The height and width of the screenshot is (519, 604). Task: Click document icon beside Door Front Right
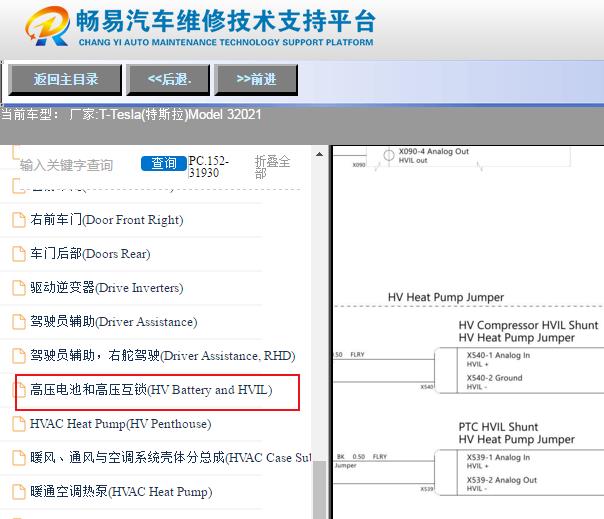19,220
